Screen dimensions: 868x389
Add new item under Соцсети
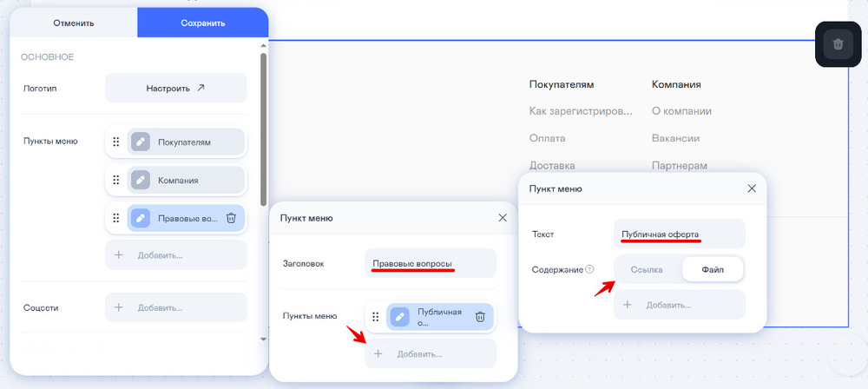pyautogui.click(x=176, y=307)
